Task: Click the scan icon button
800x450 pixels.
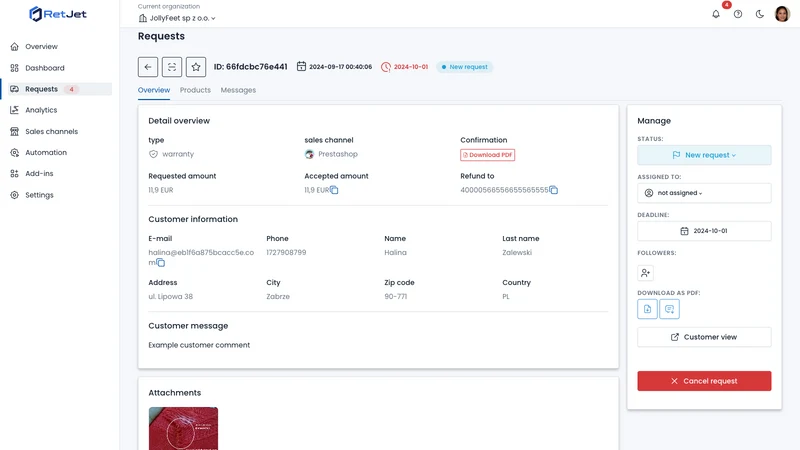Action: click(x=172, y=67)
